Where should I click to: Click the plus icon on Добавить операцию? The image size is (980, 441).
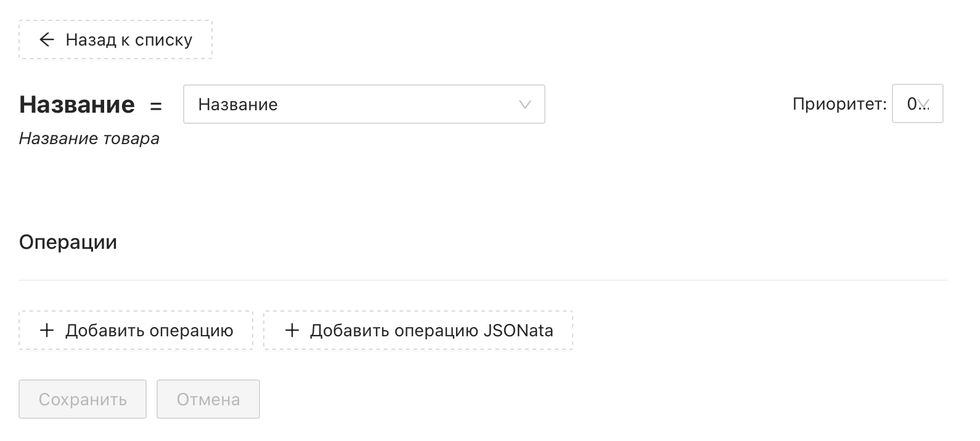coord(47,331)
